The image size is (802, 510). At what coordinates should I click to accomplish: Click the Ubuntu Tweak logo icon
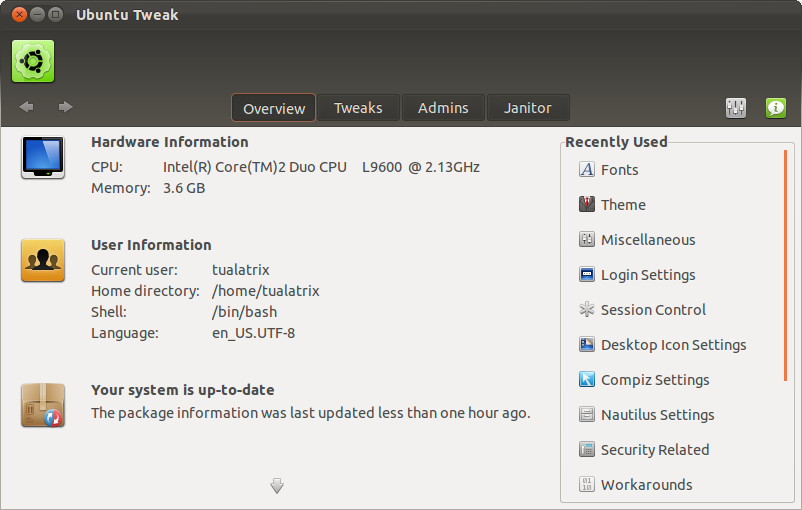[33, 61]
